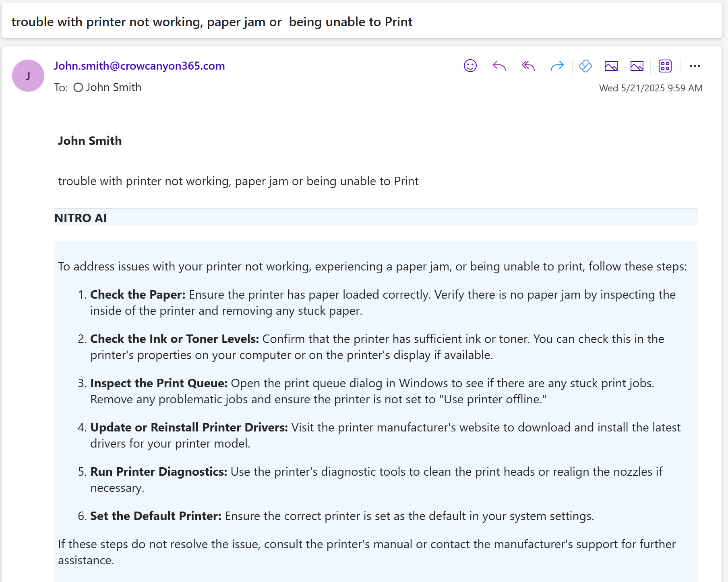Open recipient John Smith's contact card
The image size is (728, 582).
[114, 87]
